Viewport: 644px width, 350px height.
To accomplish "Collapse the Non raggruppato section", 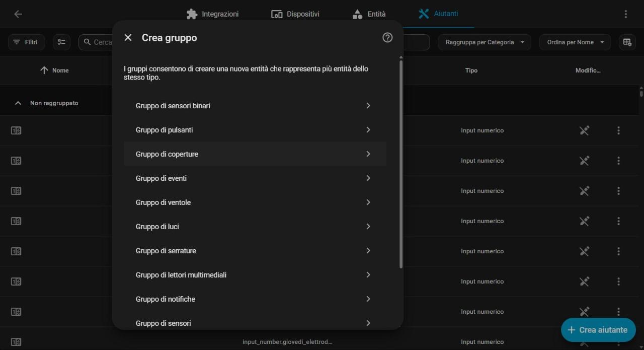I will [x=18, y=103].
